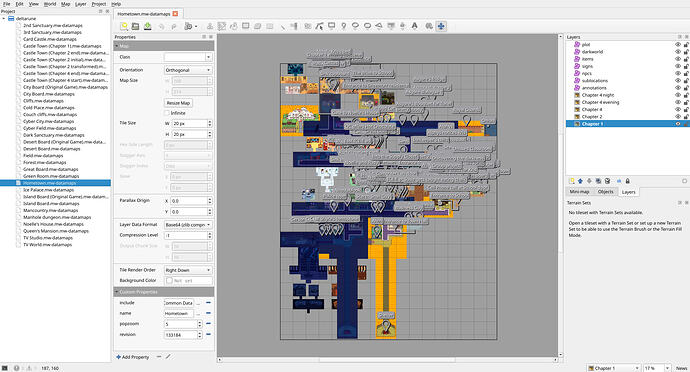Click Lower Layer down arrow icon
The width and height of the screenshot is (690, 372).
pos(589,181)
